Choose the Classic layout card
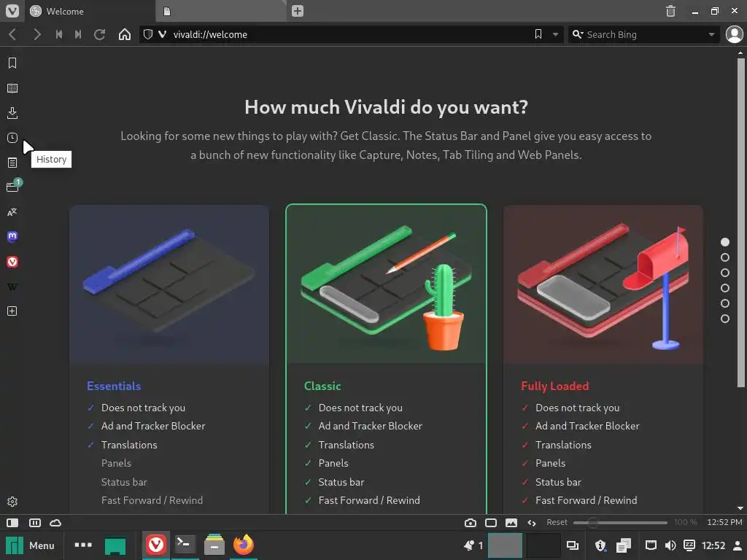Viewport: 747px width, 560px height. [386, 359]
